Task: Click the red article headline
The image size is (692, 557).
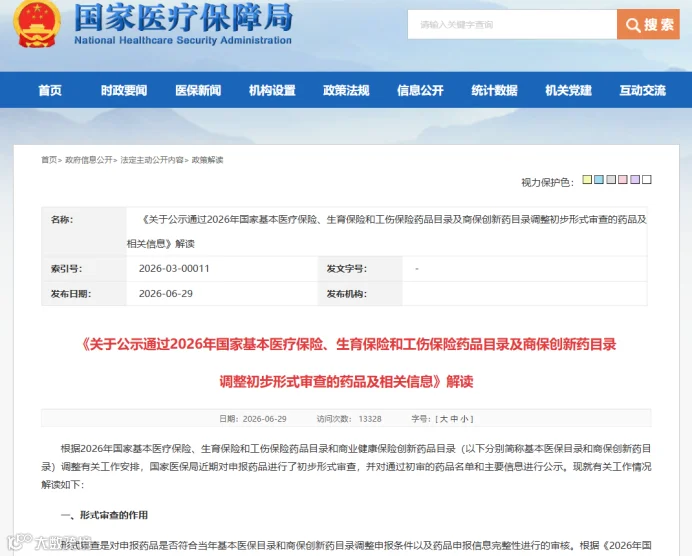Action: [347, 363]
